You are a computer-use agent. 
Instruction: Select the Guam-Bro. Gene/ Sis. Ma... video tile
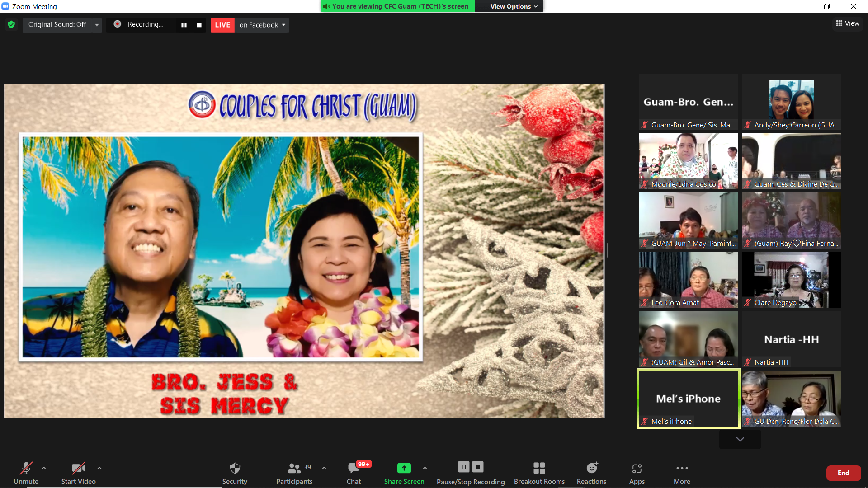pyautogui.click(x=689, y=102)
